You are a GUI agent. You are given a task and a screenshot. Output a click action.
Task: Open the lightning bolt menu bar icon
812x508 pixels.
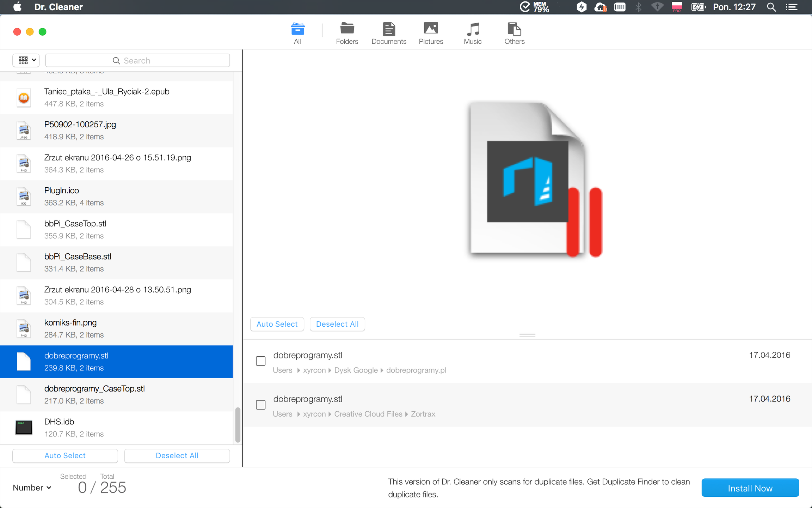tap(582, 7)
